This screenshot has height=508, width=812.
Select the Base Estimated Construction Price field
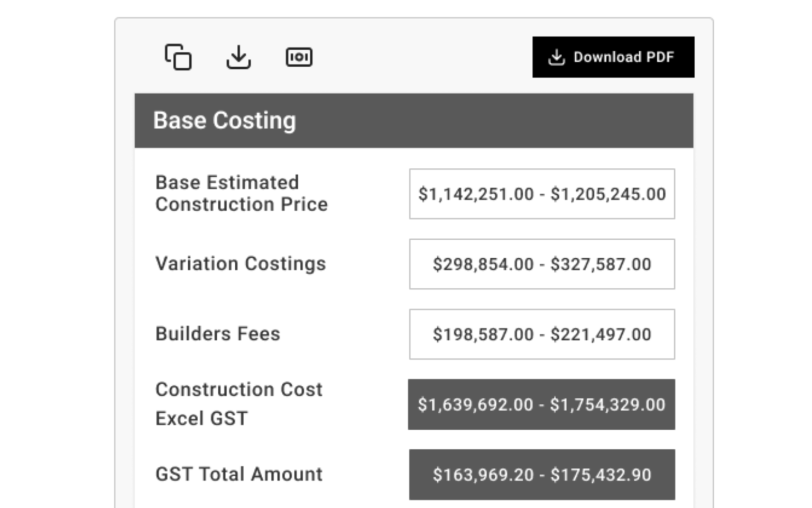(542, 194)
